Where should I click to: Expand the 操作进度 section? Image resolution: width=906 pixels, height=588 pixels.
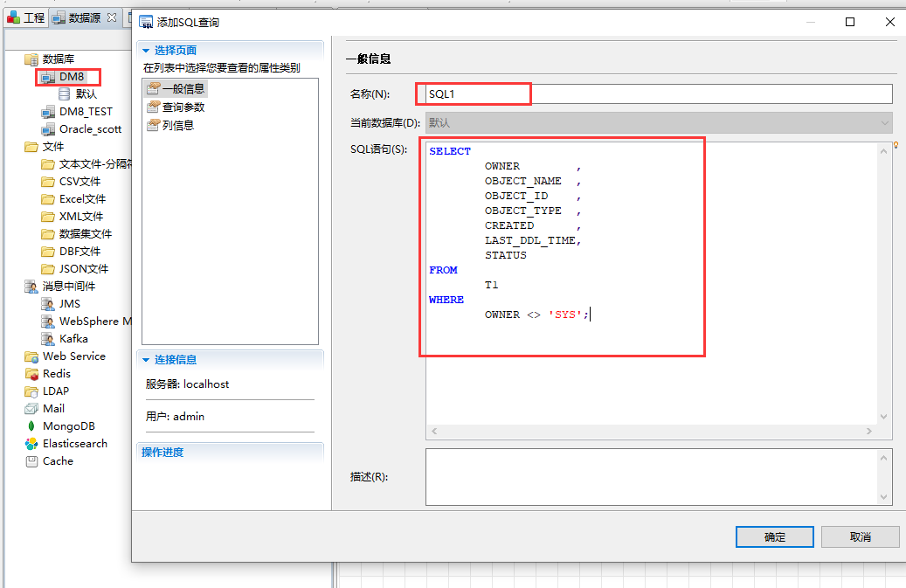163,453
